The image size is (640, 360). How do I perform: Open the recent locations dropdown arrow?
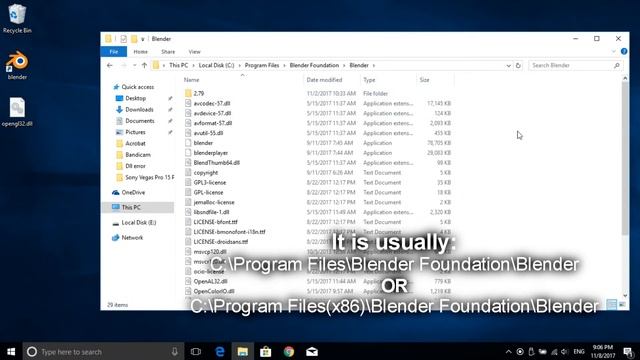pyautogui.click(x=135, y=65)
